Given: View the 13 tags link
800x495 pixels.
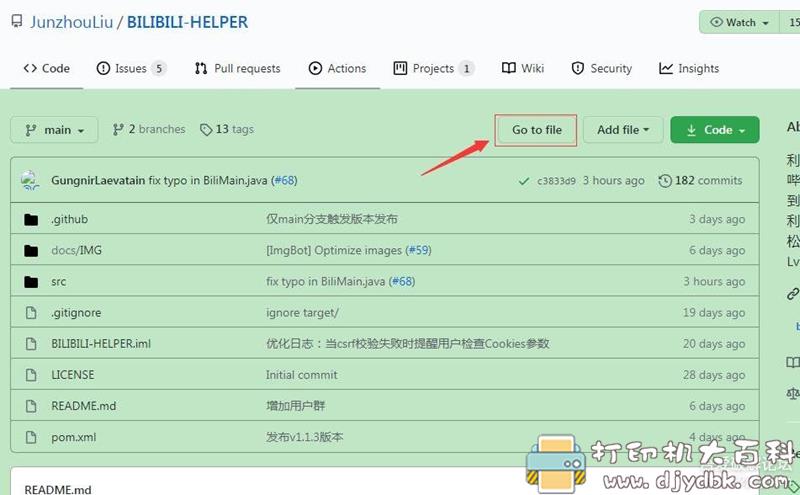Looking at the screenshot, I should click(x=227, y=130).
